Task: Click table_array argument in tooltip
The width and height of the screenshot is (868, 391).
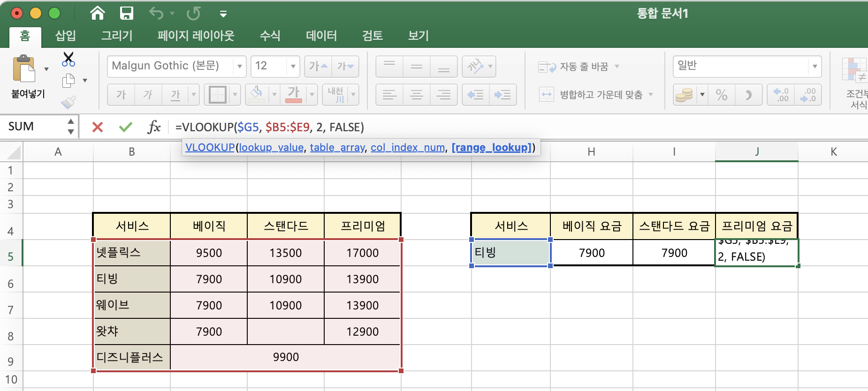Action: 337,147
